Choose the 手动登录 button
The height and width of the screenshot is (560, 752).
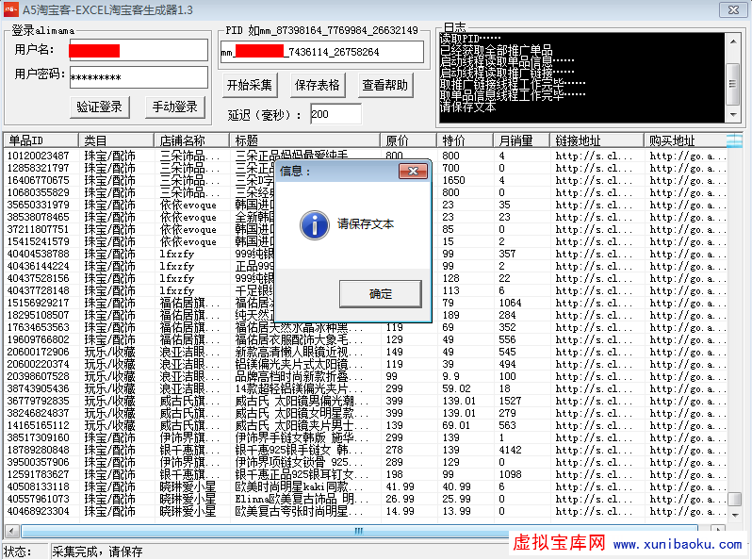click(x=174, y=107)
